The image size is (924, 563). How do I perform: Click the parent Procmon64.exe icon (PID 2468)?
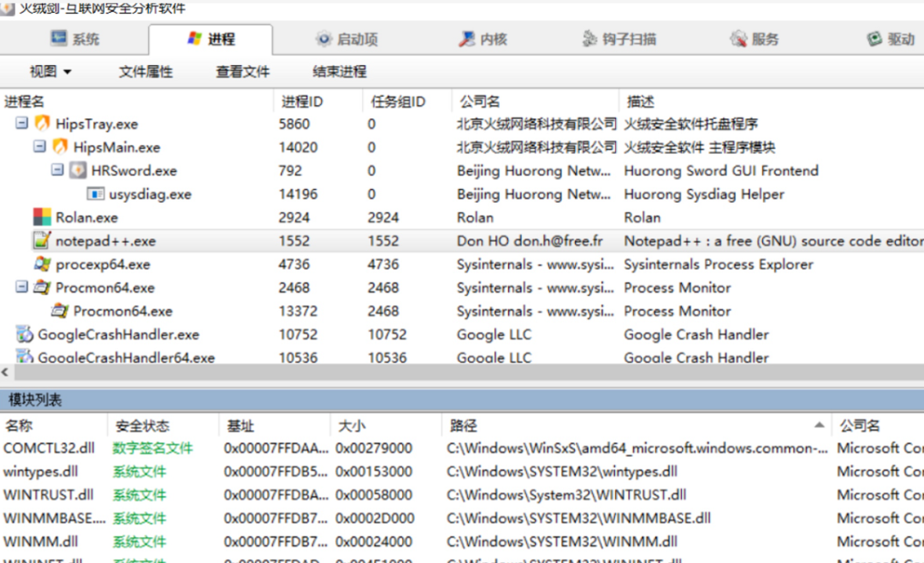42,287
